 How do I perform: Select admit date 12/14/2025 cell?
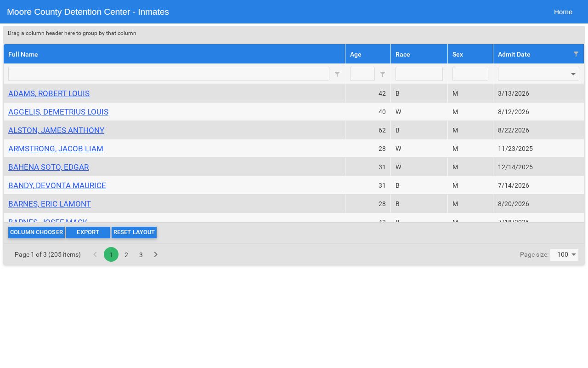(538, 167)
